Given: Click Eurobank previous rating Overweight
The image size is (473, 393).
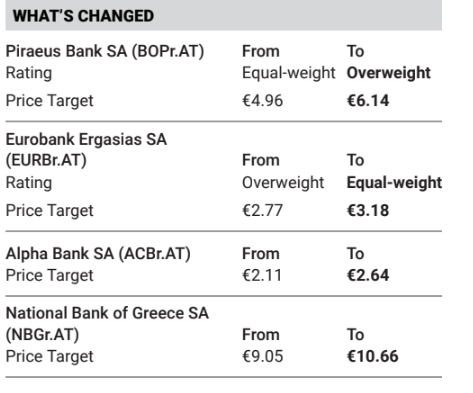Looking at the screenshot, I should point(283,183).
